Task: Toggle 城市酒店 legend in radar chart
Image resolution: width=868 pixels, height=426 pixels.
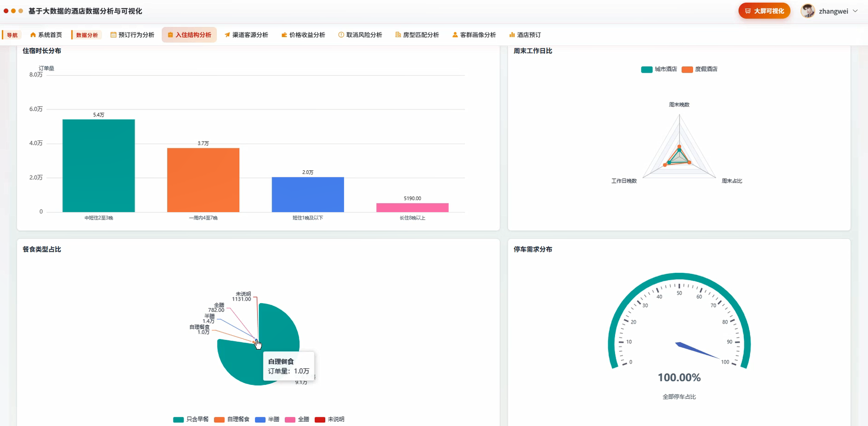Action: click(659, 69)
